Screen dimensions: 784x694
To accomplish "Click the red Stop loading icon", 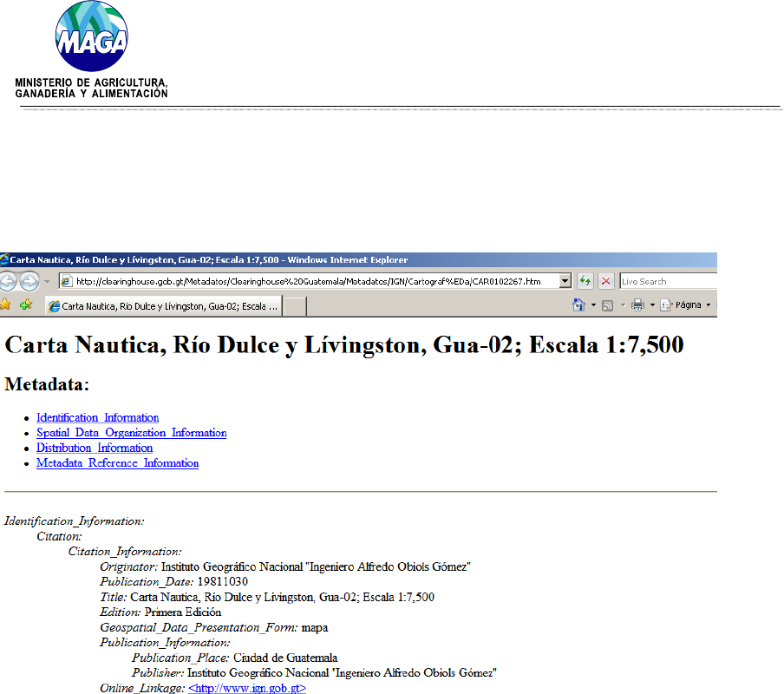I will [x=606, y=281].
